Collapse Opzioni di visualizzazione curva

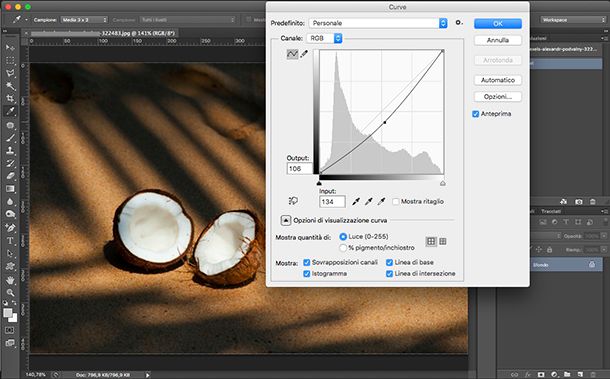point(286,220)
